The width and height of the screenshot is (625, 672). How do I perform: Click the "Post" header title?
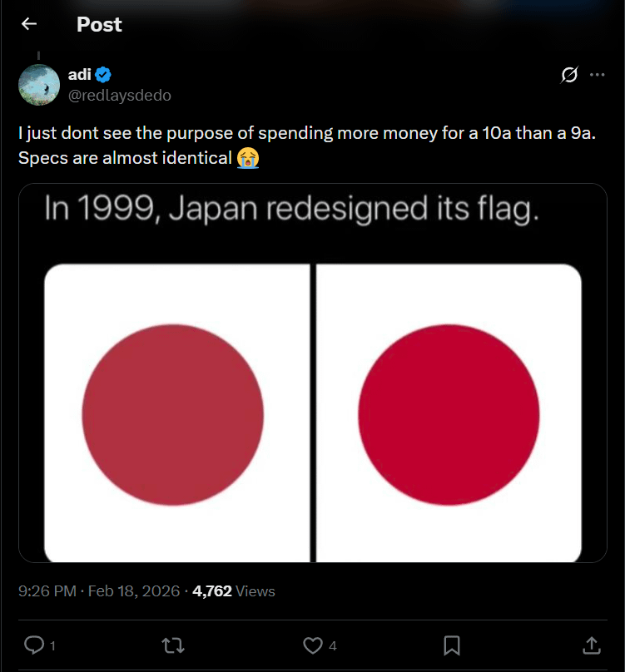(99, 24)
